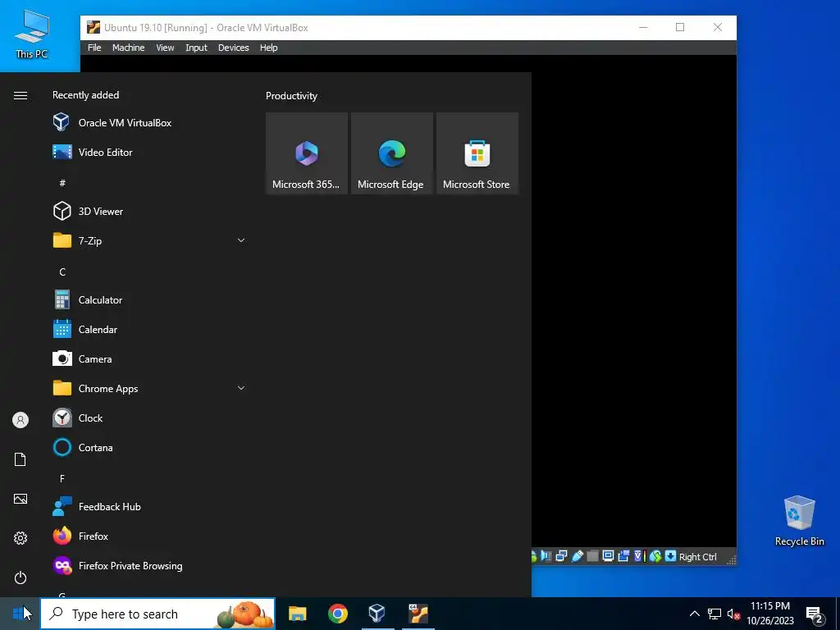Screen dimensions: 840x630
Task: Click the 'F' letter header in app list
Action: (62, 478)
